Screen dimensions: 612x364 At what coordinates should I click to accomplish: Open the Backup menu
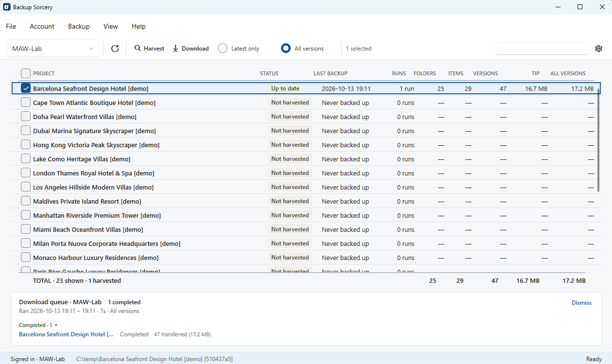(x=79, y=26)
